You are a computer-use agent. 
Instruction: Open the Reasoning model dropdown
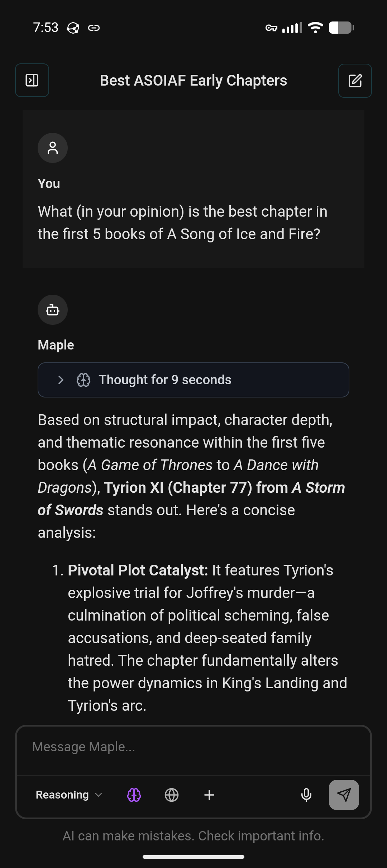(x=69, y=795)
